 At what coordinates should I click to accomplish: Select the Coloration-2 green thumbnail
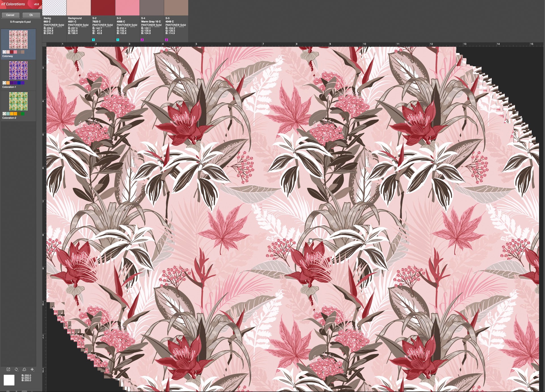click(18, 101)
